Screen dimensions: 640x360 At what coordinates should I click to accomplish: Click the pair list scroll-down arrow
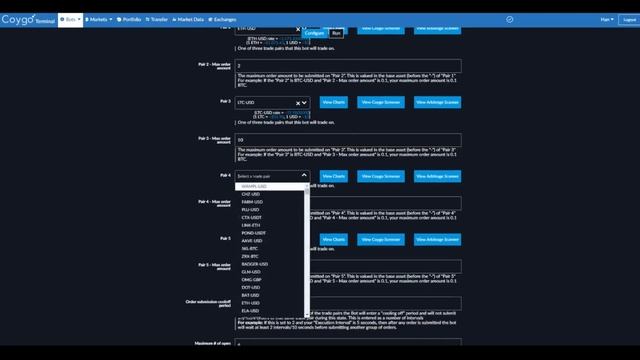click(x=307, y=315)
